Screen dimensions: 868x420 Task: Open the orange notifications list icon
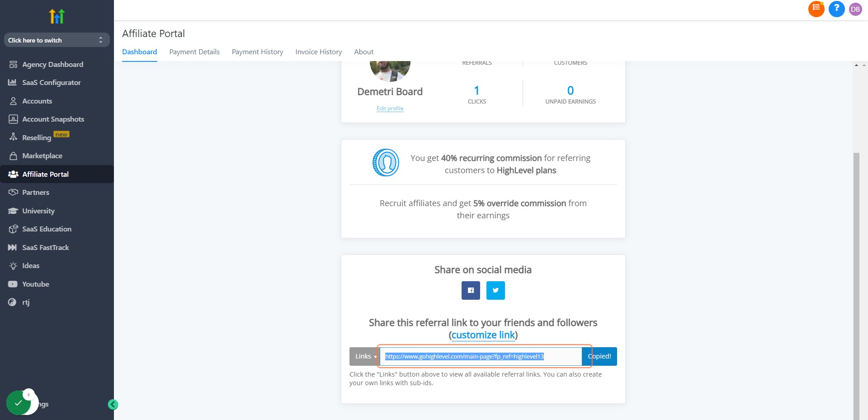pyautogui.click(x=816, y=9)
